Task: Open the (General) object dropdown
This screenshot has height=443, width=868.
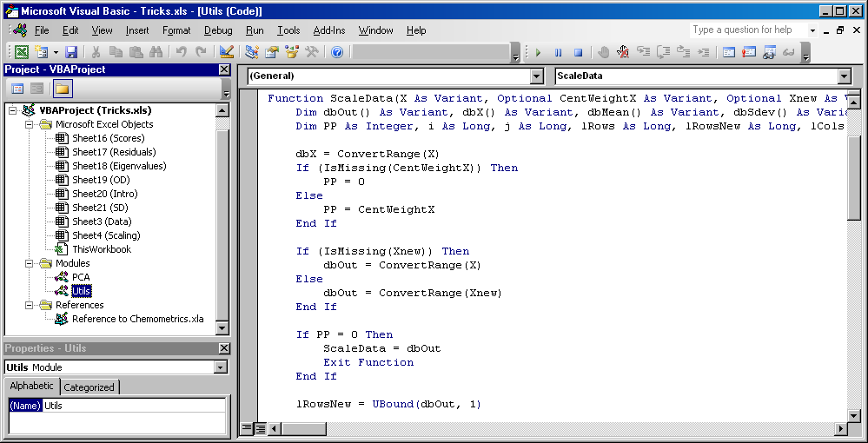Action: [537, 76]
